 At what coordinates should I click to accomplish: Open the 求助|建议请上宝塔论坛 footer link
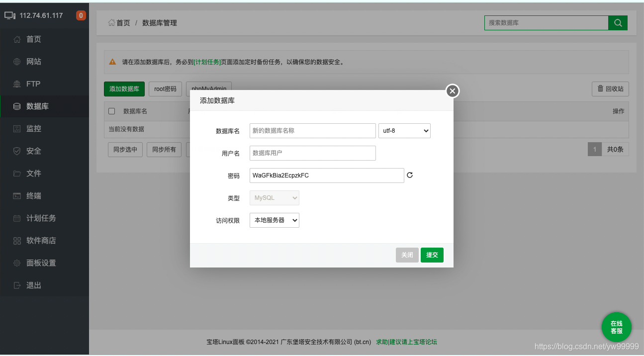click(x=406, y=342)
